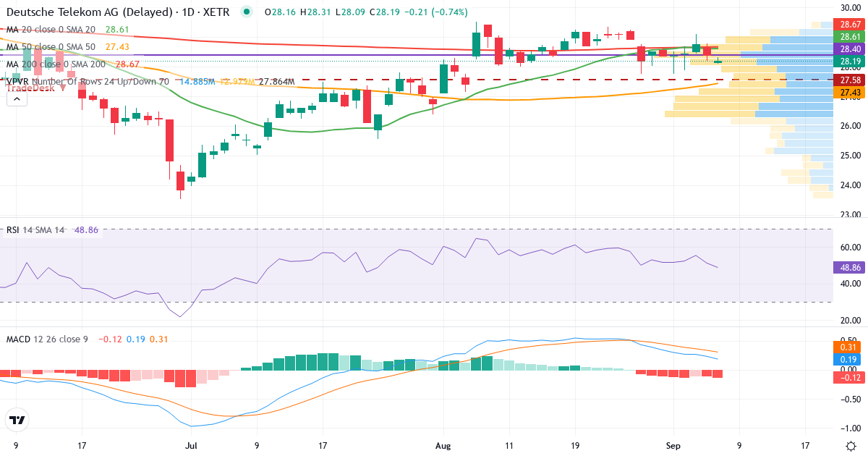Click the Aug label on the date axis

443,446
